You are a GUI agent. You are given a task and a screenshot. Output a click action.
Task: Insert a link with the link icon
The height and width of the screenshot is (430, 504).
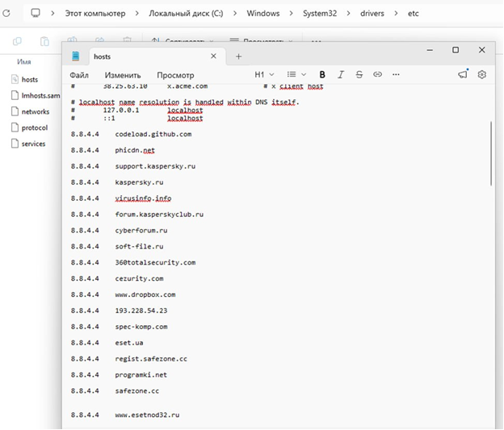coord(377,74)
